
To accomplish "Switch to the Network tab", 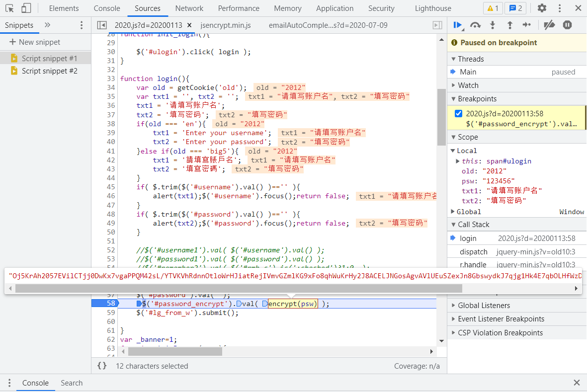I will [189, 8].
